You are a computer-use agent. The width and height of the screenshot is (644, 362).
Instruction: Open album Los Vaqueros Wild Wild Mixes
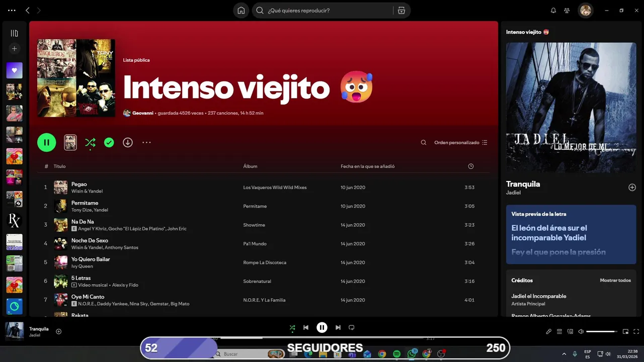point(275,188)
